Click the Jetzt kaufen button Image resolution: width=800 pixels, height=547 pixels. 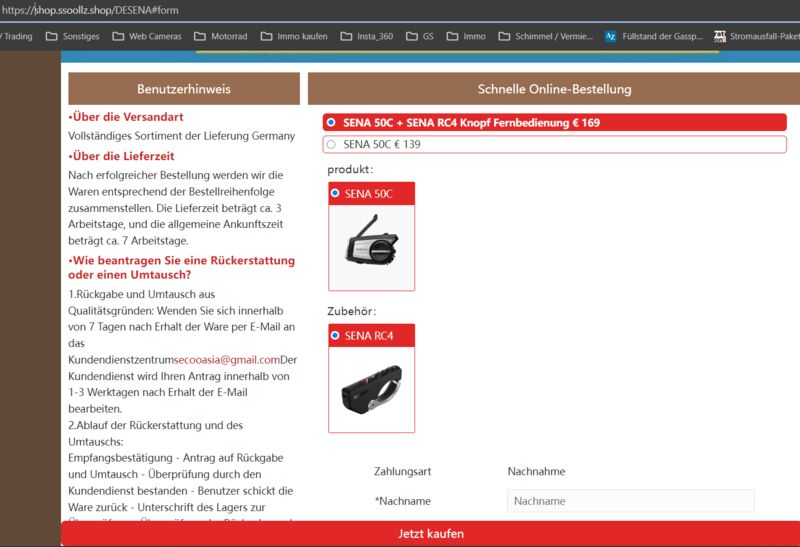[x=431, y=534]
